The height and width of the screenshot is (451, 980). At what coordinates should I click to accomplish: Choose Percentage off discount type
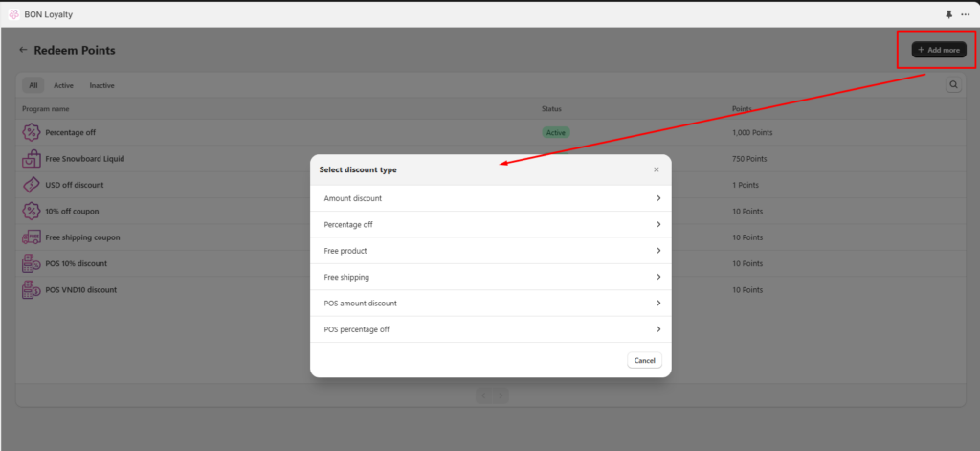pyautogui.click(x=348, y=224)
